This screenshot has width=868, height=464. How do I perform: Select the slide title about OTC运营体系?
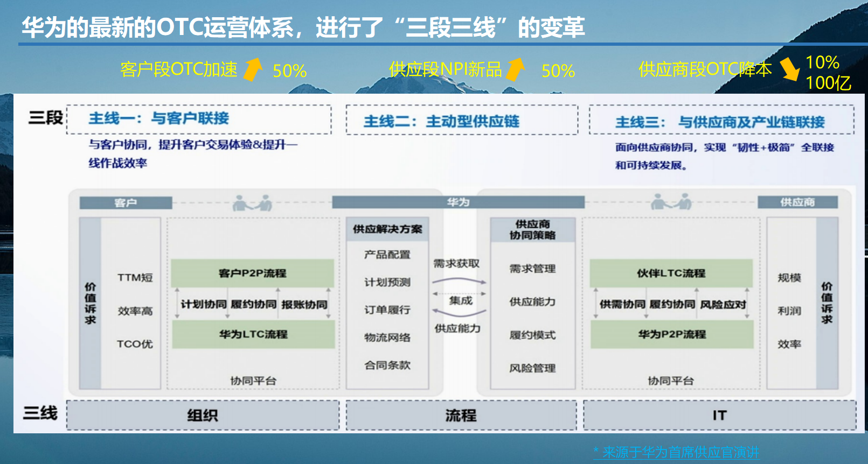[x=303, y=27]
